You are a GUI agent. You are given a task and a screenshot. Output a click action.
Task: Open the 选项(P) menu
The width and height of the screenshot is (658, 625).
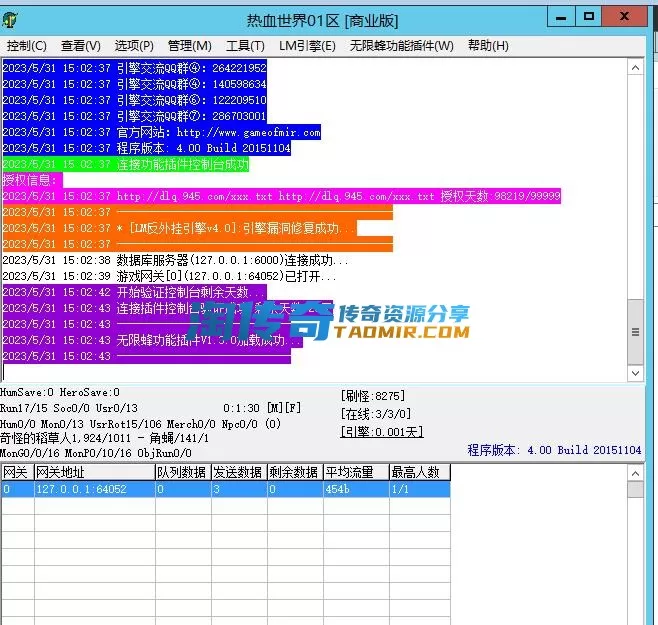(x=134, y=45)
